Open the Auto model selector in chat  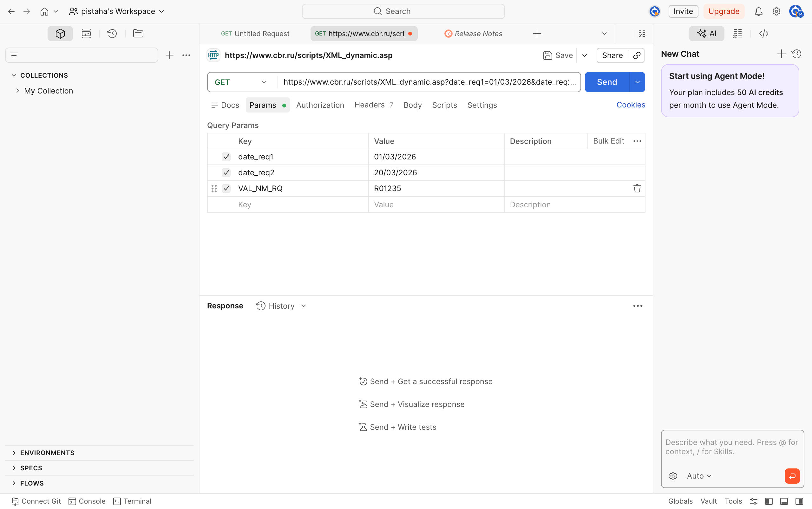pos(697,476)
